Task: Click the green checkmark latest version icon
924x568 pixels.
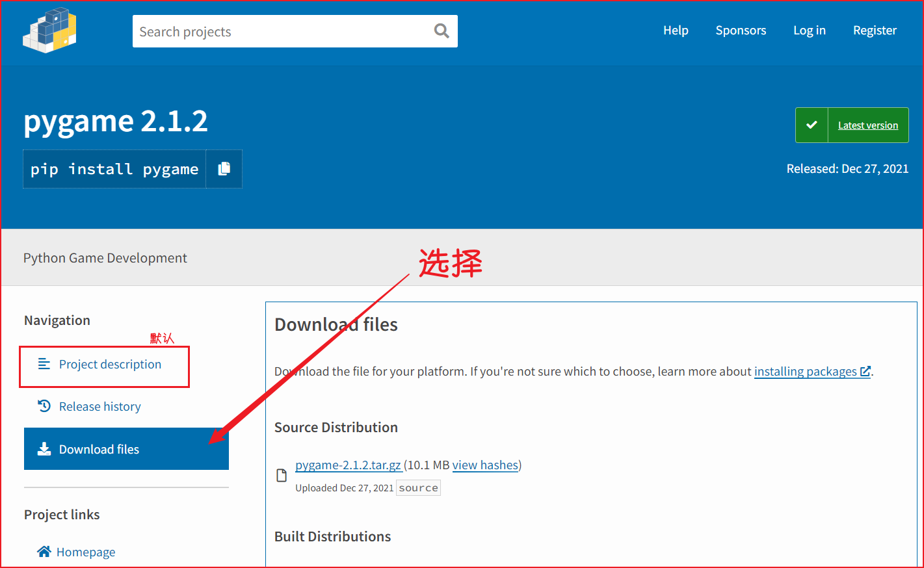Action: pyautogui.click(x=812, y=125)
